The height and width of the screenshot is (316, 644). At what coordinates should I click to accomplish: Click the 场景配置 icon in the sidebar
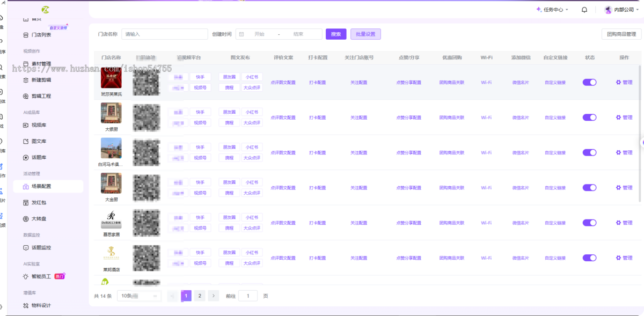(x=26, y=186)
